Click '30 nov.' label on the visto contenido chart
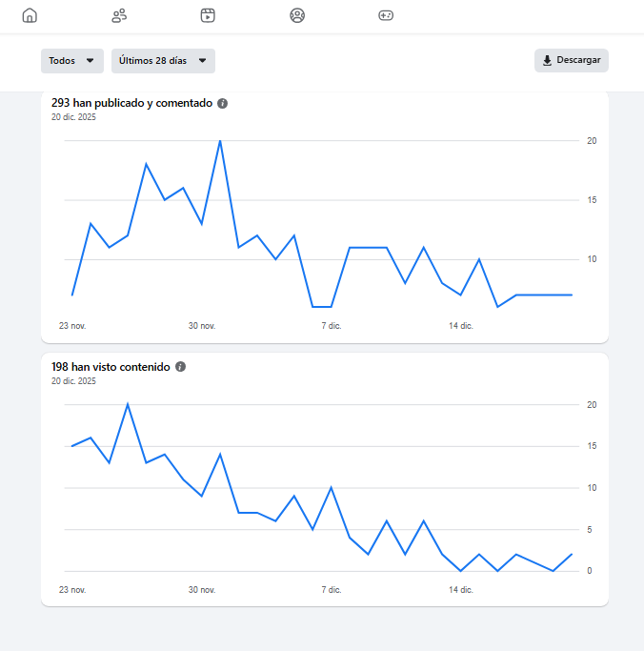 [202, 590]
